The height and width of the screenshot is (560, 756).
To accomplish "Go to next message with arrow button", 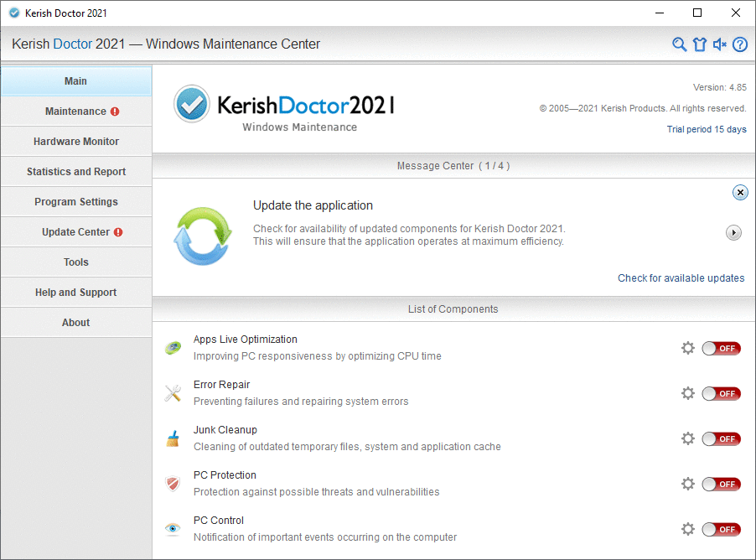I will 733,233.
